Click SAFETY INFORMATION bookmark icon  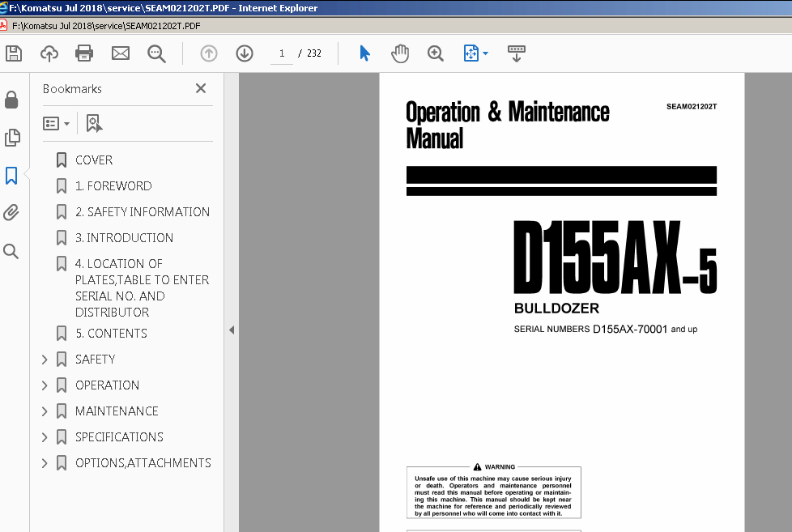coord(62,211)
